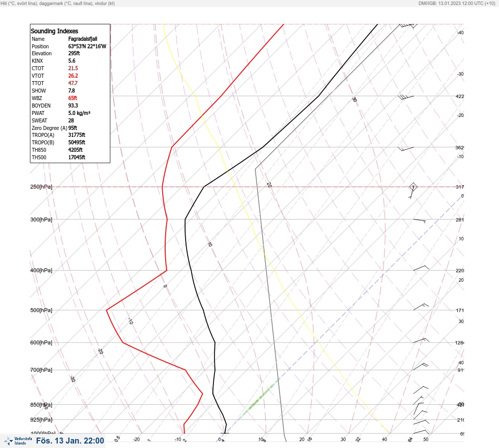Click the red CTOT value 21.5
499x448 pixels.
tap(73, 68)
